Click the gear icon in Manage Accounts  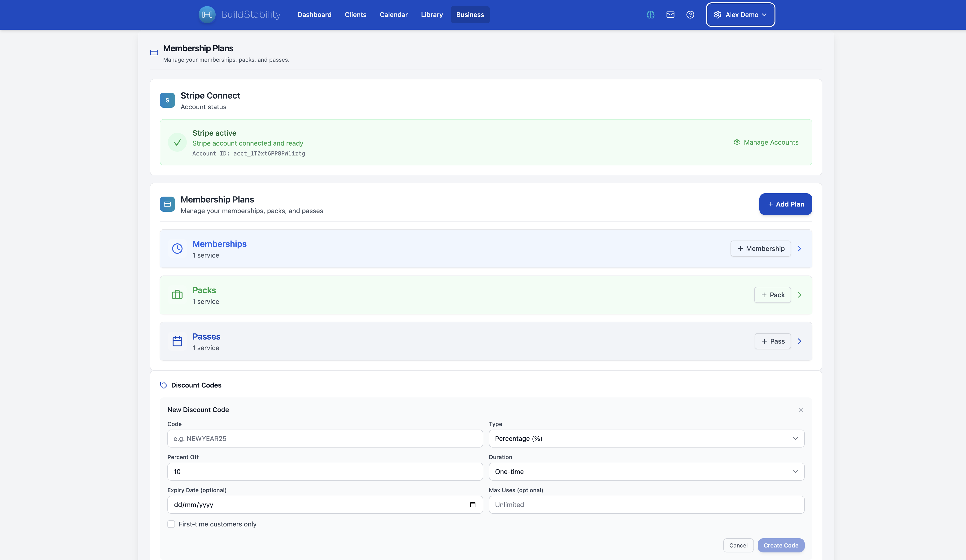pos(737,142)
